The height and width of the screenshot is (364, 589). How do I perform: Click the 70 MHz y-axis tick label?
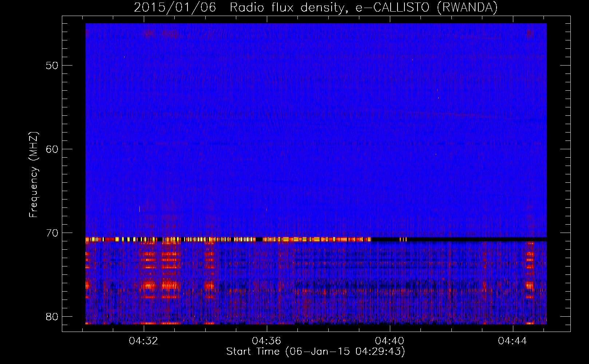(52, 233)
